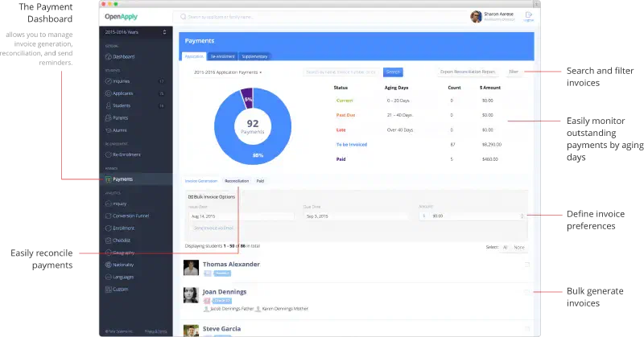Open the Custom analytics icon

pyautogui.click(x=109, y=290)
